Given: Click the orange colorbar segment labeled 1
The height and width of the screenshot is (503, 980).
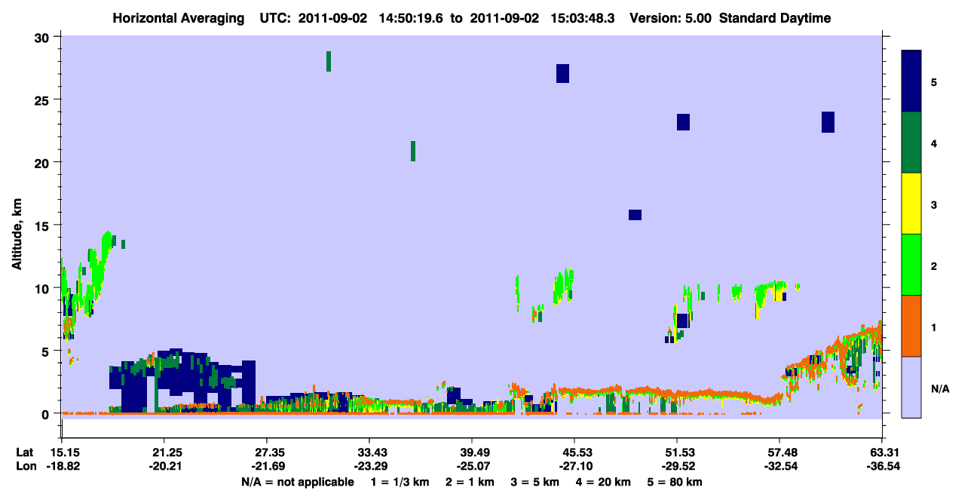Looking at the screenshot, I should (x=911, y=326).
